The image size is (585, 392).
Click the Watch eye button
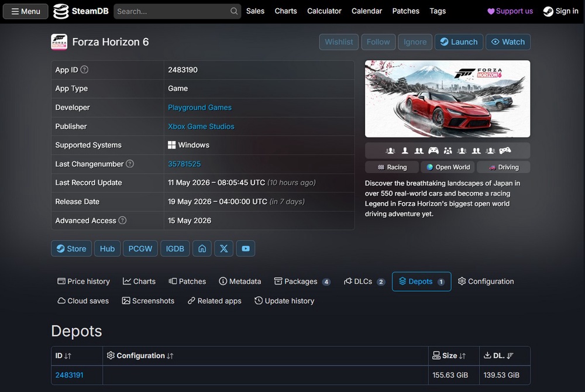508,42
